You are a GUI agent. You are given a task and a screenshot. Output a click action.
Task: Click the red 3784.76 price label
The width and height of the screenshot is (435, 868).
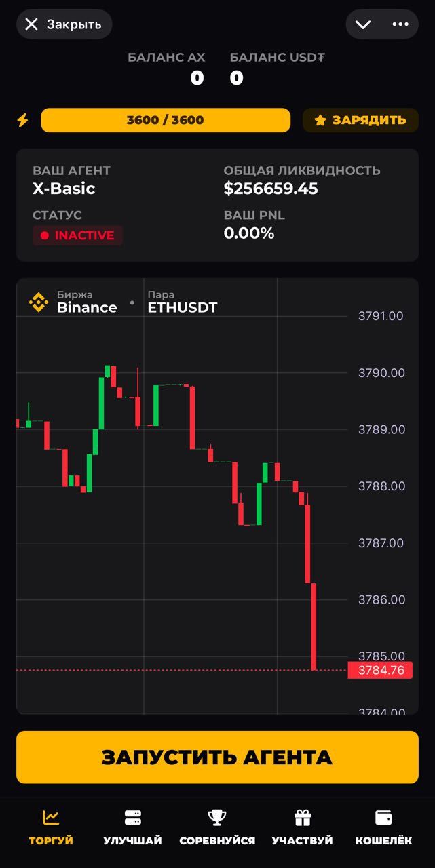(380, 671)
